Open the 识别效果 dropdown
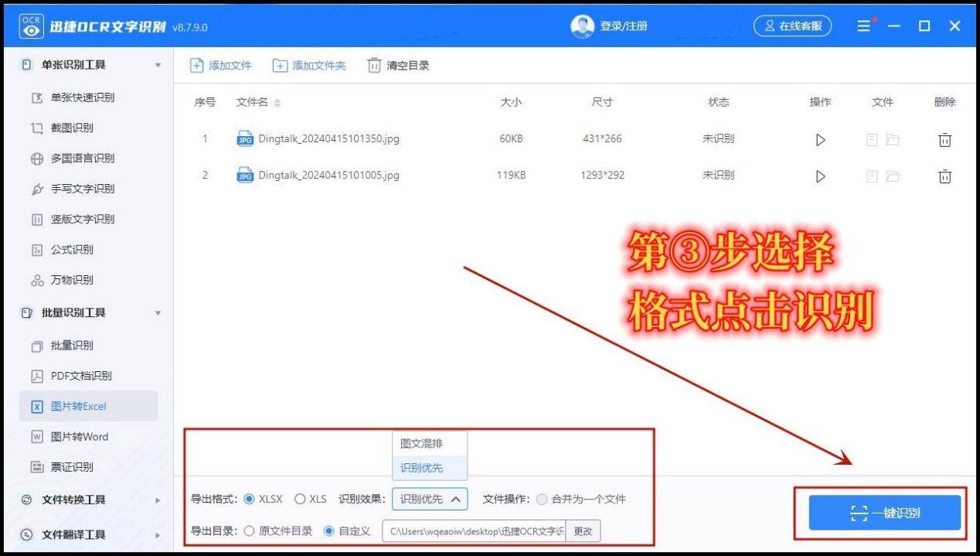The height and width of the screenshot is (556, 980). pyautogui.click(x=430, y=499)
